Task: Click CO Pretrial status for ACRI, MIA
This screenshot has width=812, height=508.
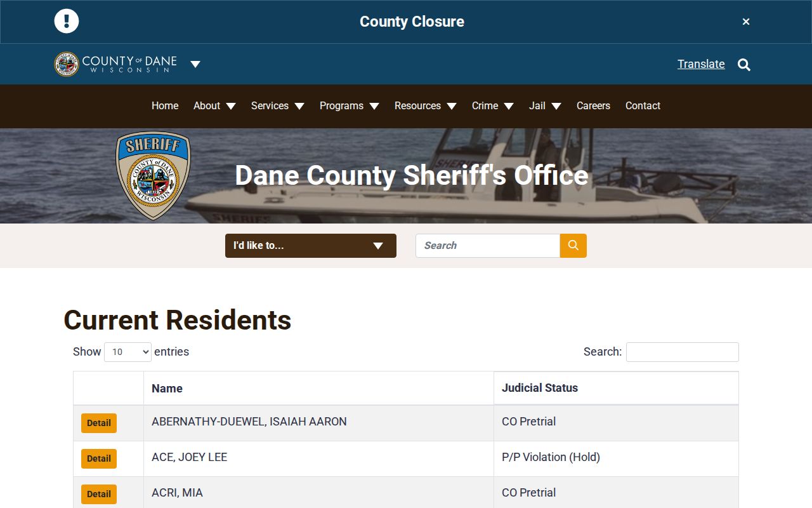Action: click(x=528, y=493)
